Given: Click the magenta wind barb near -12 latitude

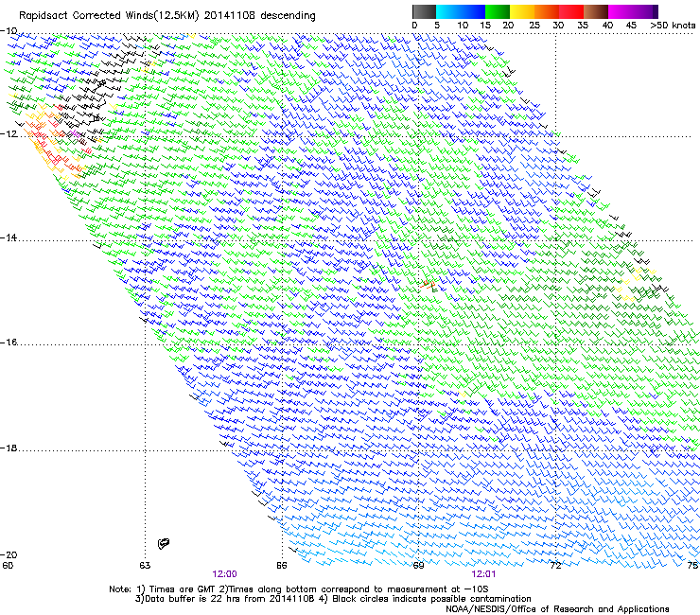Looking at the screenshot, I should pyautogui.click(x=75, y=133).
